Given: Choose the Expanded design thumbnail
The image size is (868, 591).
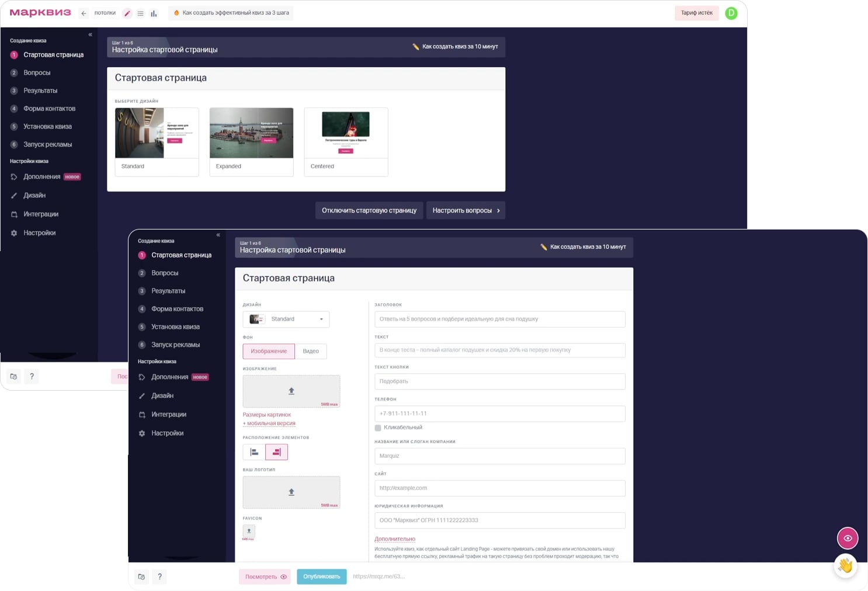Looking at the screenshot, I should coord(251,141).
